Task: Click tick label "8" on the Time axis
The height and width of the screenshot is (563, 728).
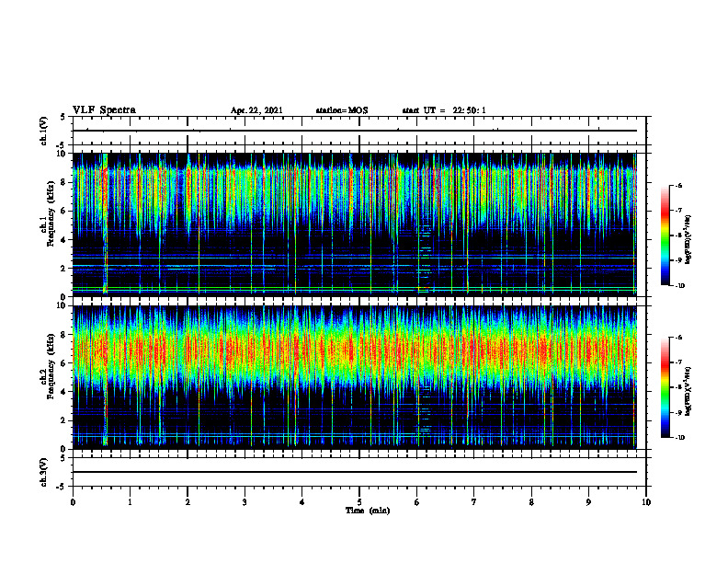Action: [x=531, y=502]
